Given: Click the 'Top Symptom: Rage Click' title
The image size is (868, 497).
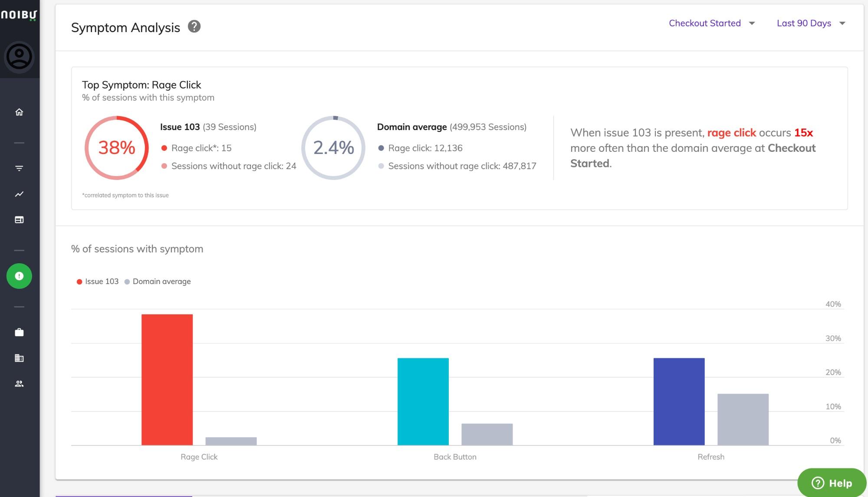Looking at the screenshot, I should tap(141, 85).
